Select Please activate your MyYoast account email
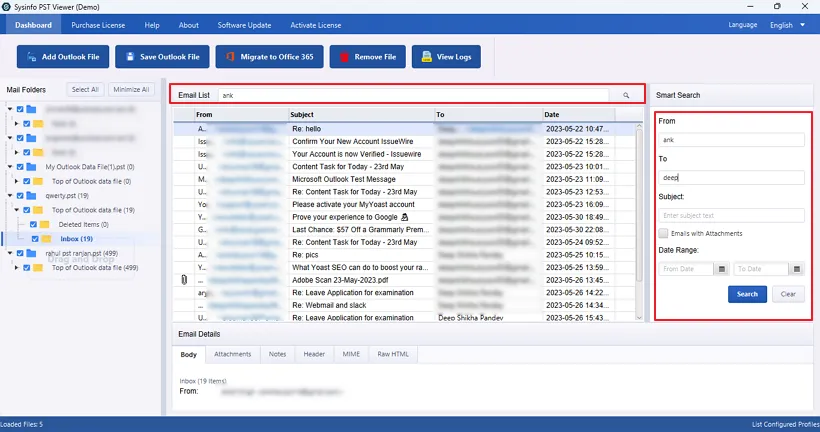This screenshot has width=820, height=432. tap(404, 204)
